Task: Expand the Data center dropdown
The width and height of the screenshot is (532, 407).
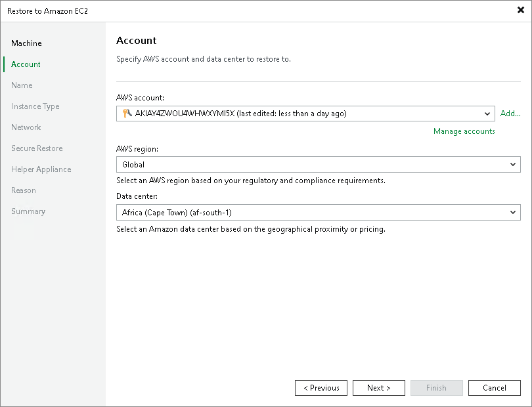Action: (x=514, y=212)
